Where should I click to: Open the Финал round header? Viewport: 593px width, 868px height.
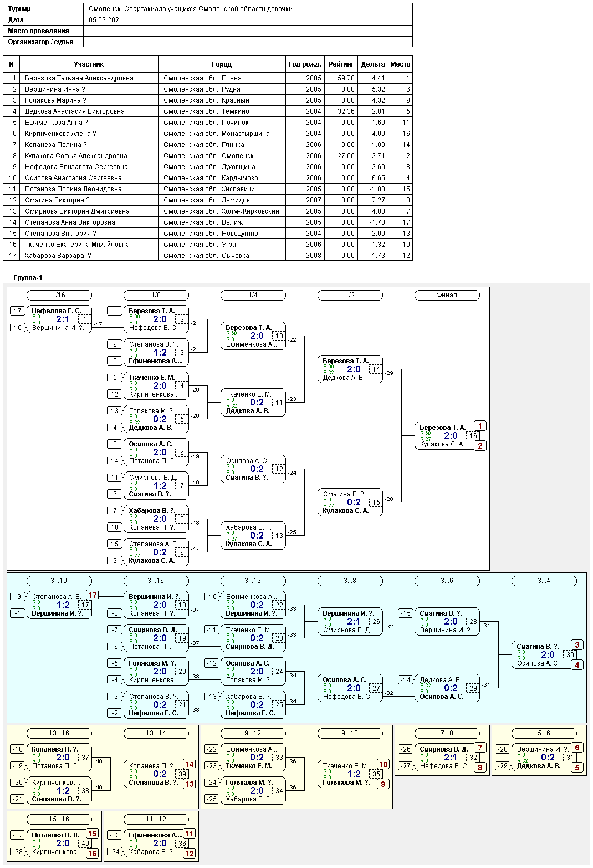coord(447,295)
